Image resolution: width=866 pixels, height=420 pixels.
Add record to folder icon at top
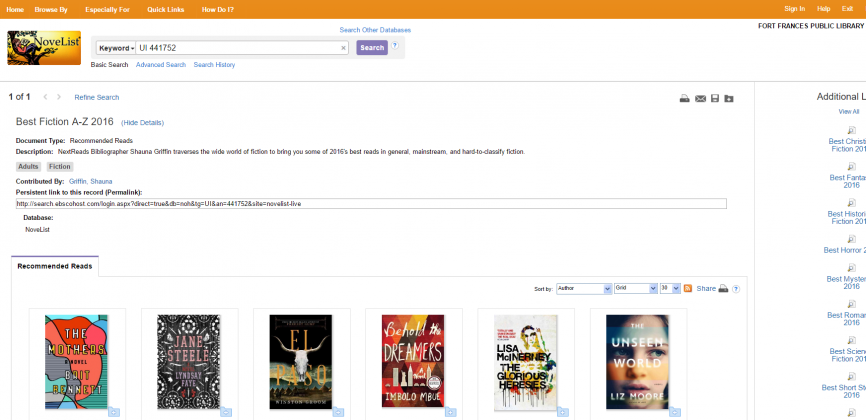(x=729, y=98)
